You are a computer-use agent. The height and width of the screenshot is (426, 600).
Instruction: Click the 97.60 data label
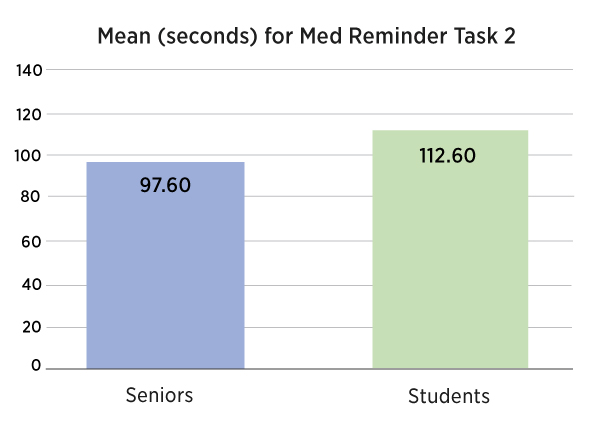click(165, 185)
